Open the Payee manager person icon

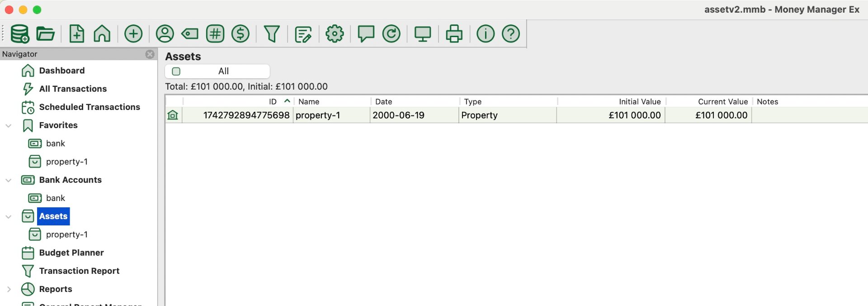click(165, 34)
